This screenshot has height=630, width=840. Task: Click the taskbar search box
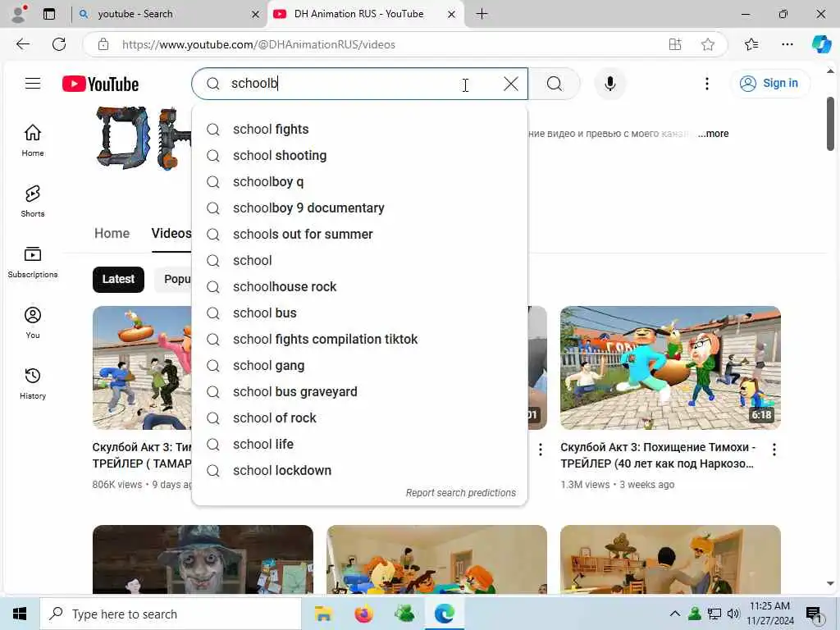171,614
